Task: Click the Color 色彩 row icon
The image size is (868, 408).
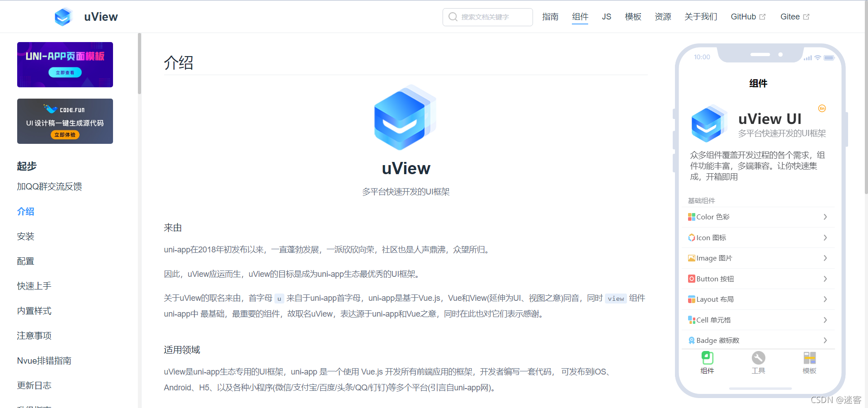Action: (x=692, y=217)
